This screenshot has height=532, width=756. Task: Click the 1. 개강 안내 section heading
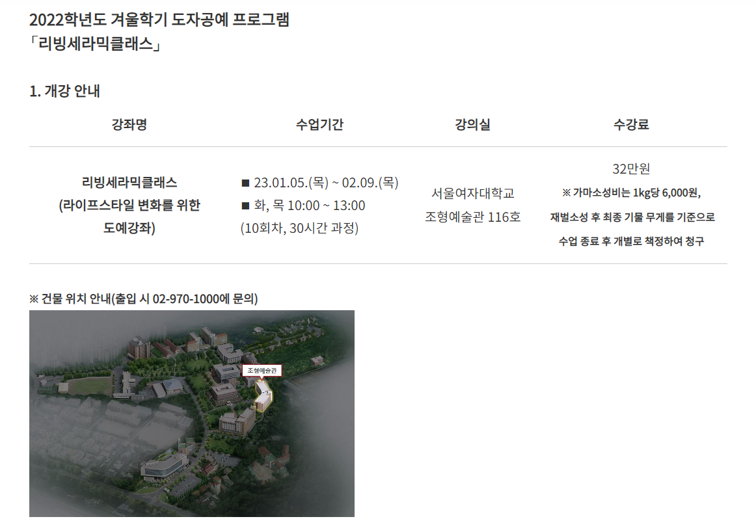65,92
